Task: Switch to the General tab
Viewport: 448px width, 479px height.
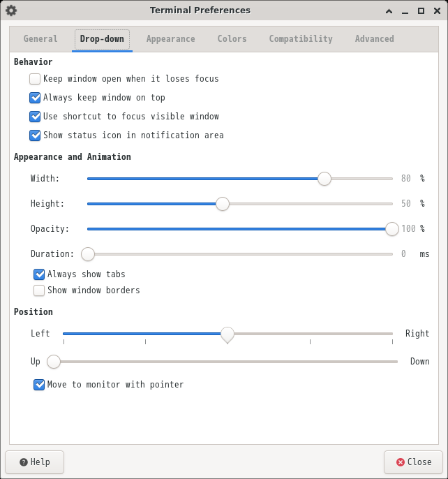Action: coord(40,39)
